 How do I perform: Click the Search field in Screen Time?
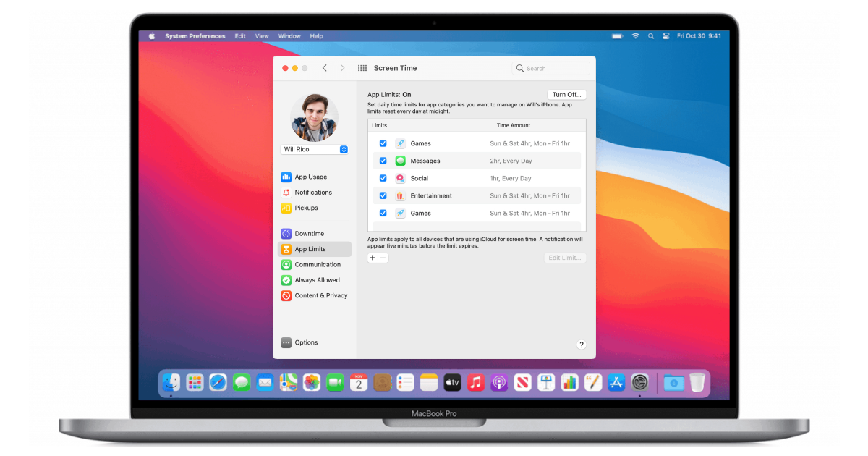pyautogui.click(x=551, y=68)
